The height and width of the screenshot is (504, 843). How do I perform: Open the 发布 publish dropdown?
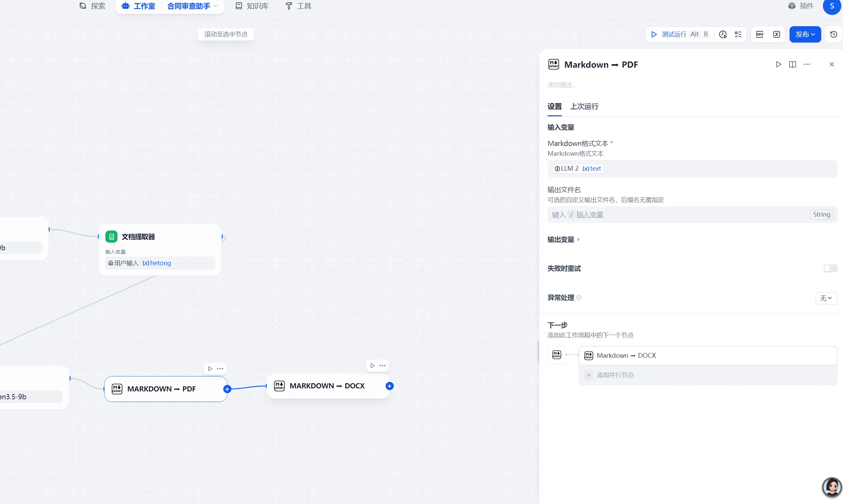[x=805, y=34]
